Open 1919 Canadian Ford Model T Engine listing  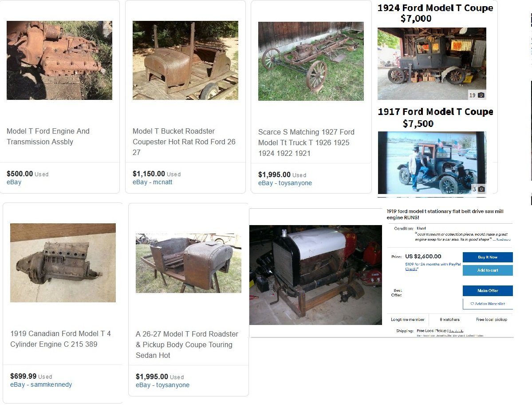pos(61,339)
